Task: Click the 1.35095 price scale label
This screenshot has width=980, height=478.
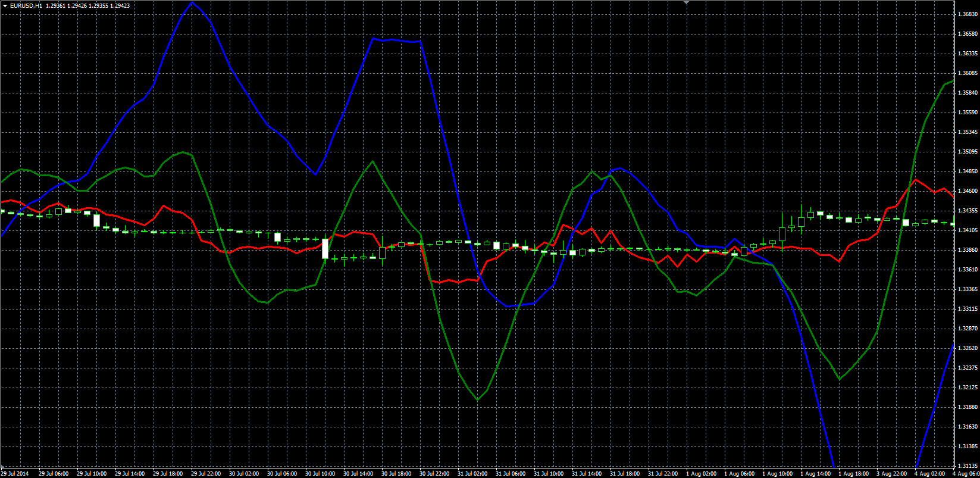Action: (968, 152)
